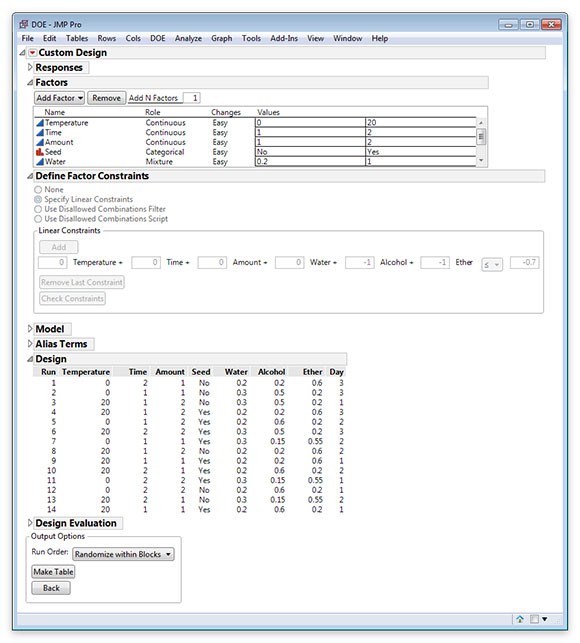580x643 pixels.
Task: Expand the Design Evaluation section
Action: point(30,523)
